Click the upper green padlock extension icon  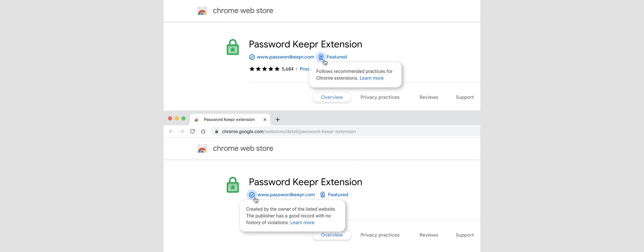tap(233, 47)
